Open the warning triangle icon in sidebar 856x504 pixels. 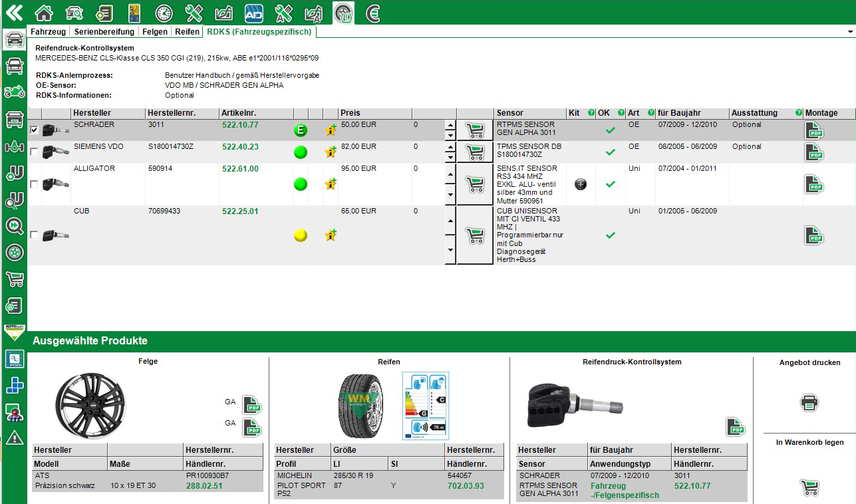(x=14, y=437)
